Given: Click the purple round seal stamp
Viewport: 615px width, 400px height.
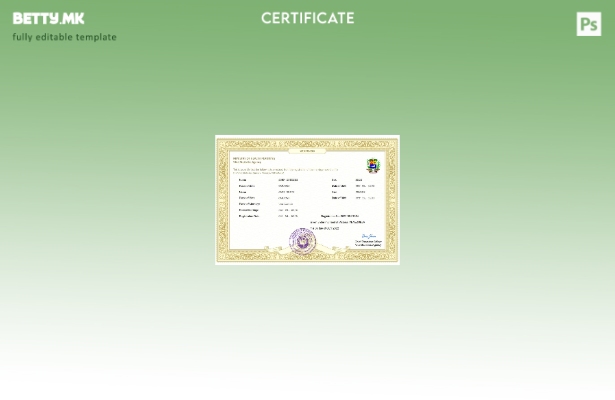Looking at the screenshot, I should coord(302,240).
